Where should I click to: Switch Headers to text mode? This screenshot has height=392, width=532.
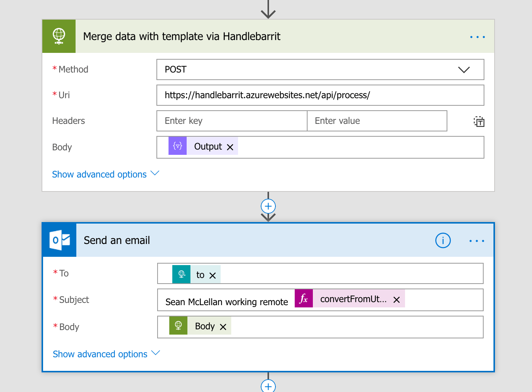(479, 121)
